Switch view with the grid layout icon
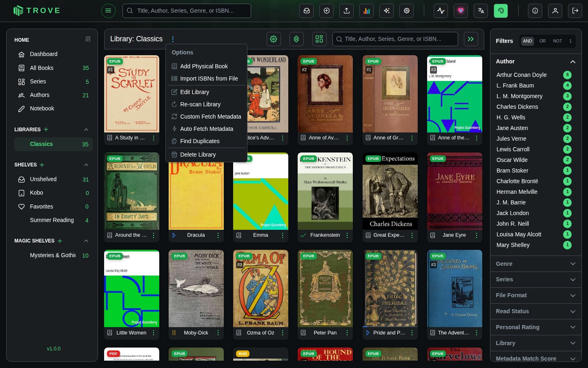 tap(319, 39)
